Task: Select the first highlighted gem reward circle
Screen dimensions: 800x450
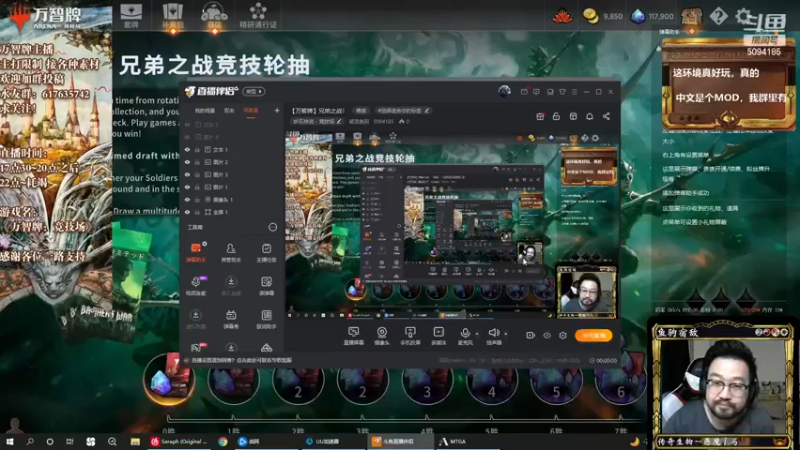Action: coord(168,379)
